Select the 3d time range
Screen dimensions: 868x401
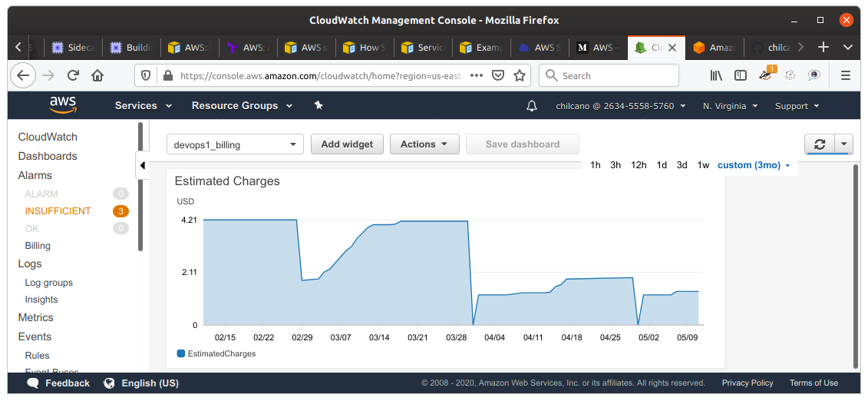[682, 165]
